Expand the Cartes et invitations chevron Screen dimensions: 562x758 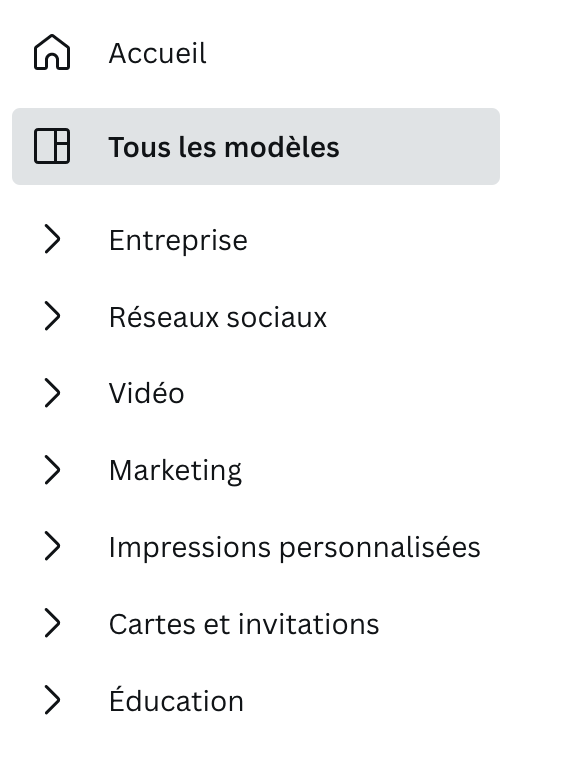(x=52, y=623)
